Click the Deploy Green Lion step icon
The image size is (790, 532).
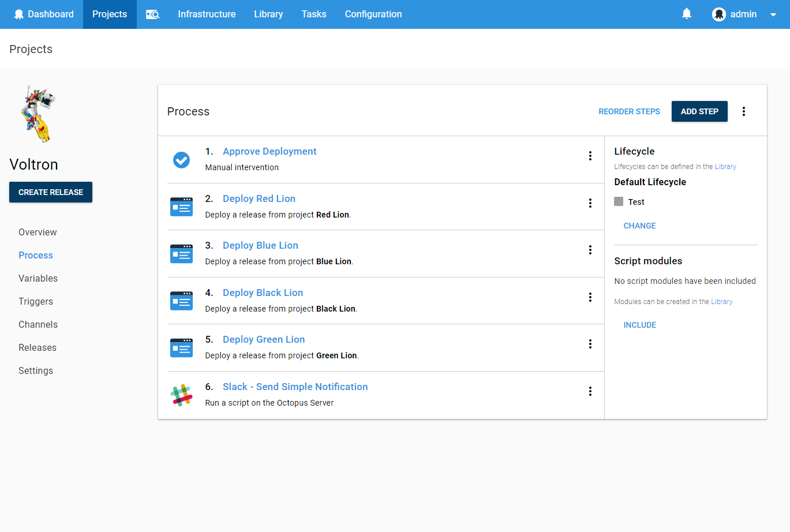click(x=182, y=347)
